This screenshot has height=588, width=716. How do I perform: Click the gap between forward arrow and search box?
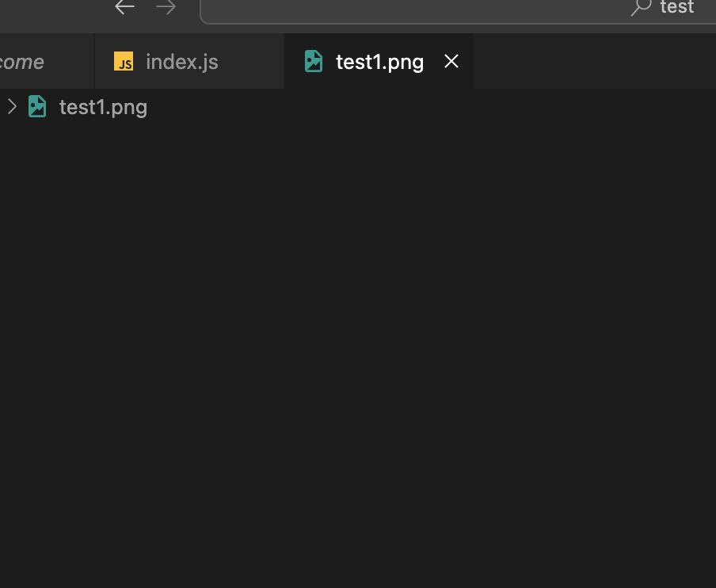pyautogui.click(x=189, y=10)
